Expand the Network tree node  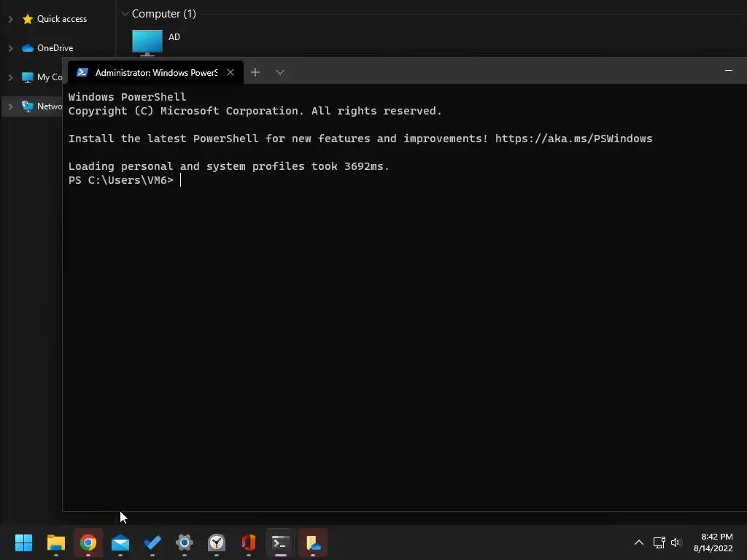pos(10,106)
